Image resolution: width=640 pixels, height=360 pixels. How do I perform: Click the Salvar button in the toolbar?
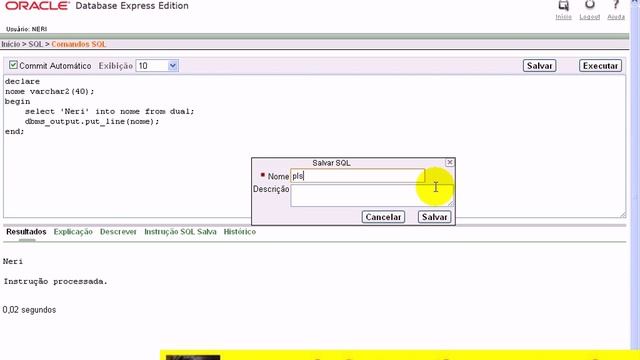coord(539,66)
